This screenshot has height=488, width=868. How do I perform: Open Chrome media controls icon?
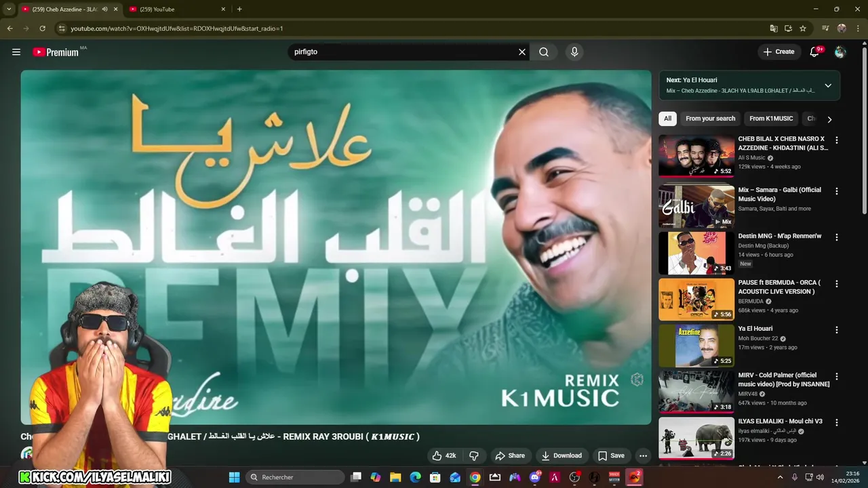pos(825,28)
